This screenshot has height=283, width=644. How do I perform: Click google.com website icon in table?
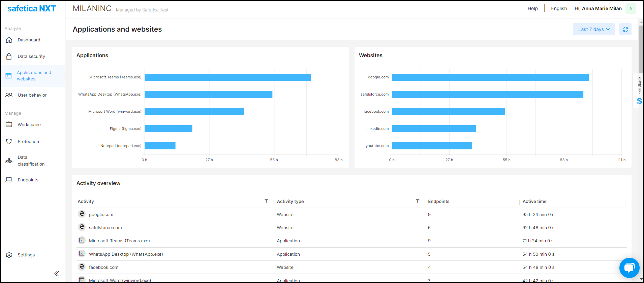82,214
